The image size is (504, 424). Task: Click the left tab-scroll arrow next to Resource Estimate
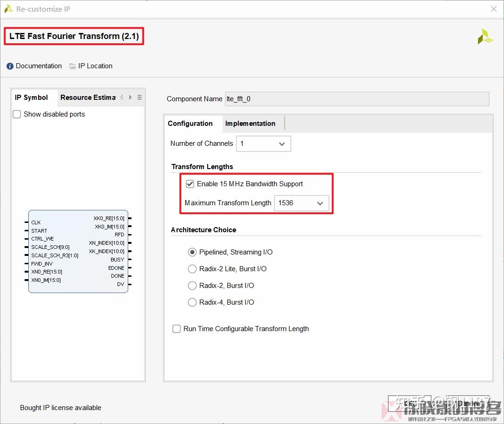click(121, 98)
